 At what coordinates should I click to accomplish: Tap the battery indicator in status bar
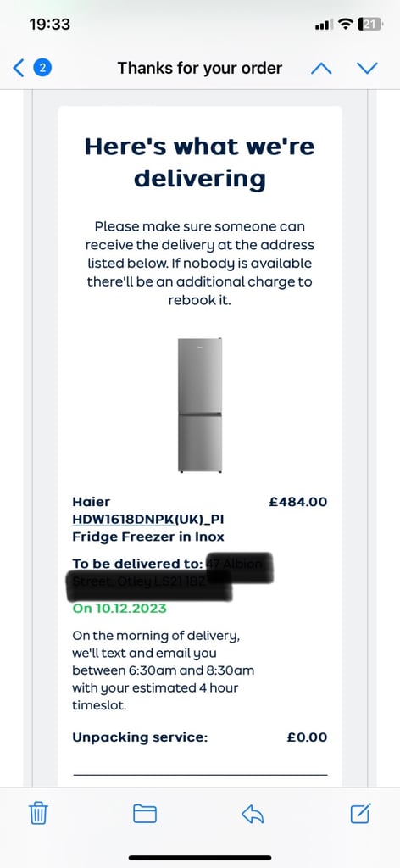(371, 25)
